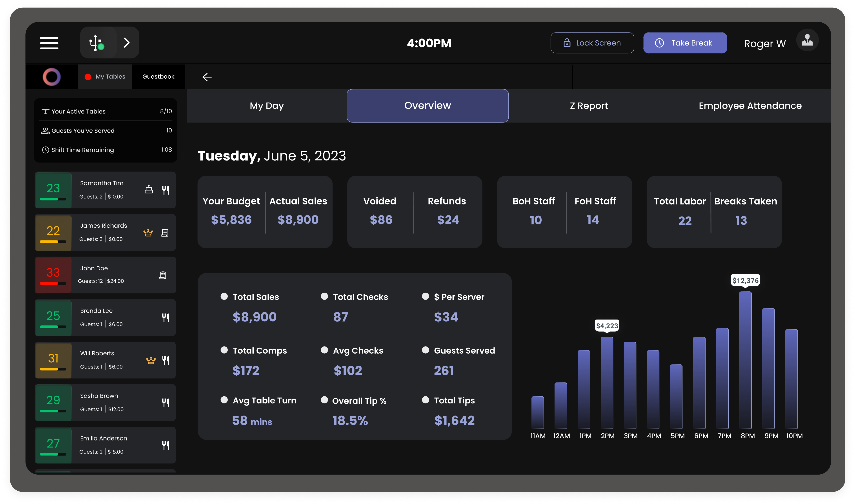Select the Guests Served radio dot
Screen dimensions: 855x504
425,350
